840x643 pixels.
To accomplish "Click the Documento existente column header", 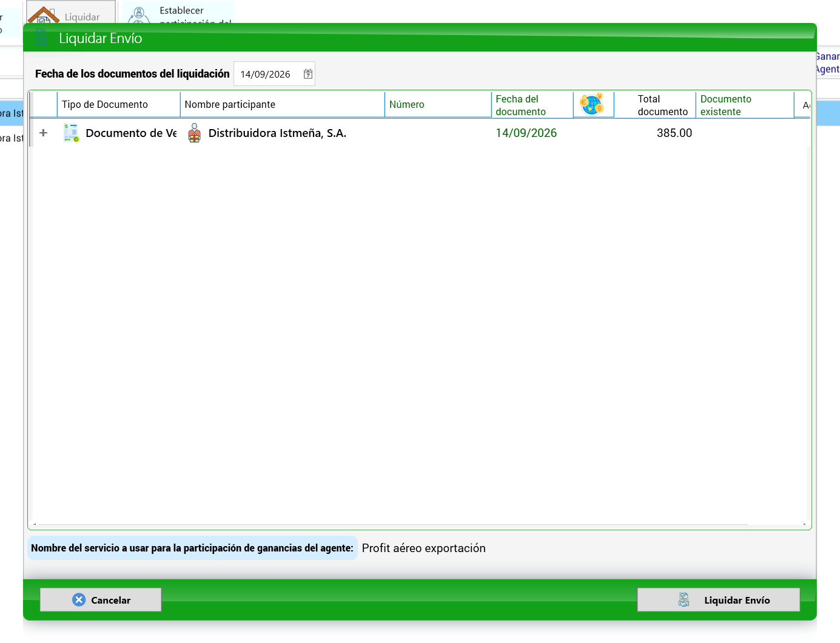I will point(745,105).
